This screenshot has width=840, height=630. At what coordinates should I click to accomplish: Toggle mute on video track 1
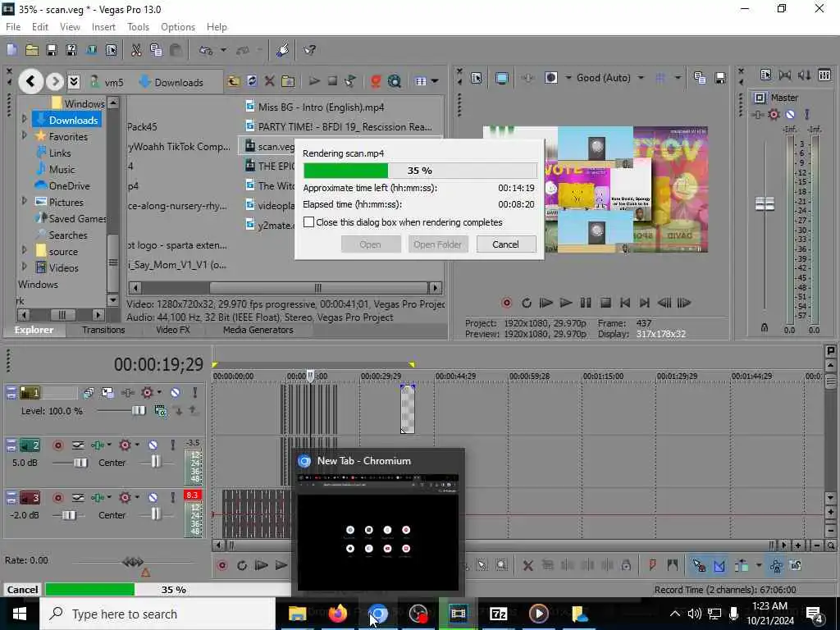coord(176,393)
